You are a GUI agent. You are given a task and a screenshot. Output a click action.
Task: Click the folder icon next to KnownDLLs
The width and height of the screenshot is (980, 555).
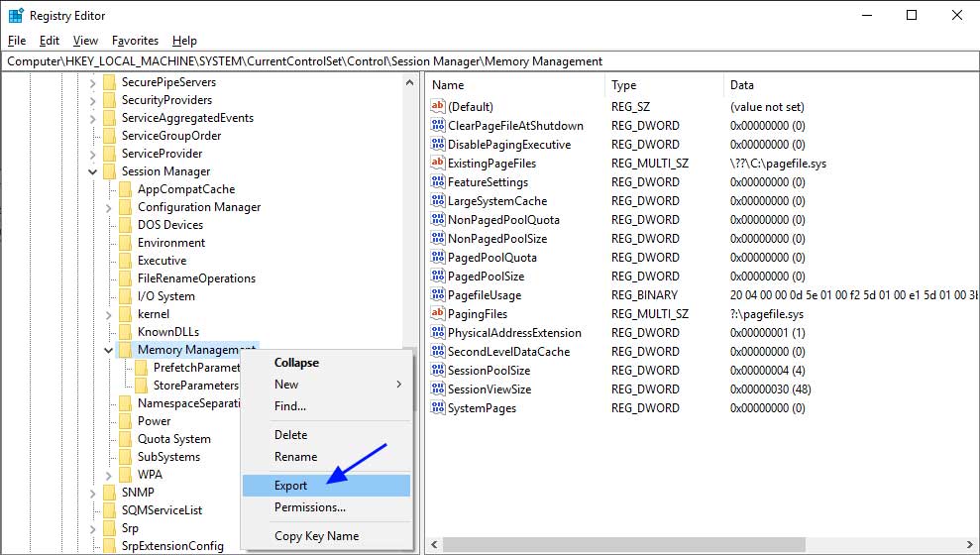(125, 332)
